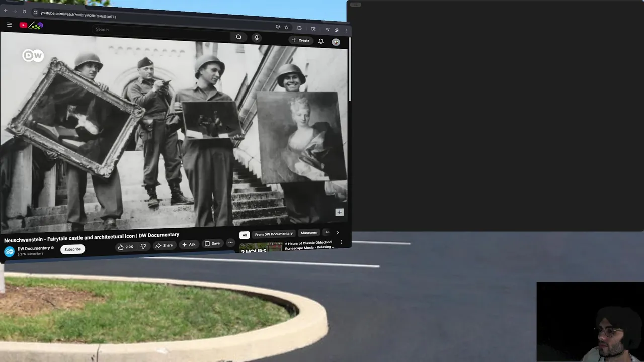
Task: Click the youtube.com address bar URL
Action: [x=78, y=15]
